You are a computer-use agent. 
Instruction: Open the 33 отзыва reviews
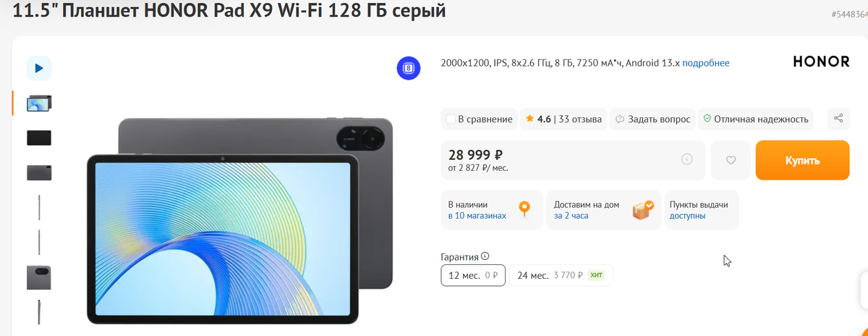pyautogui.click(x=581, y=119)
